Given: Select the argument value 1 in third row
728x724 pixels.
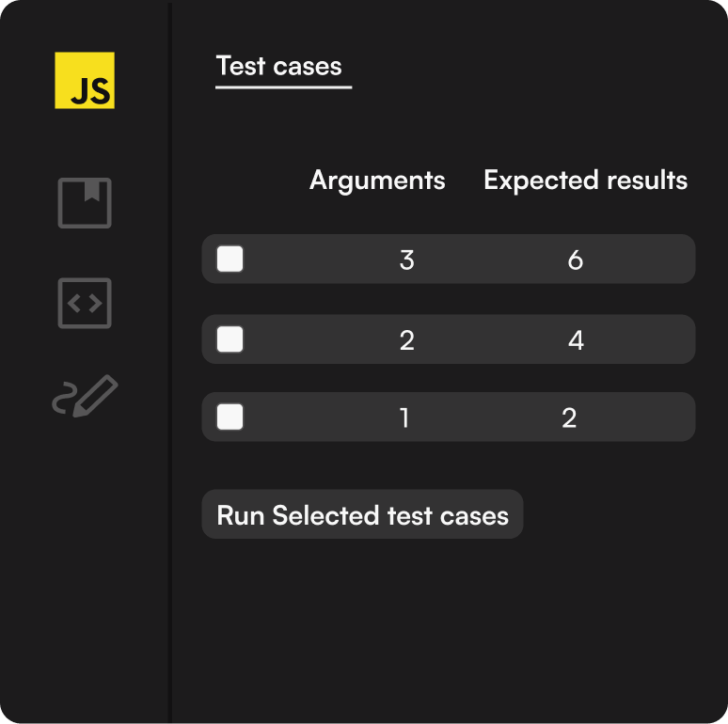Looking at the screenshot, I should [x=404, y=417].
